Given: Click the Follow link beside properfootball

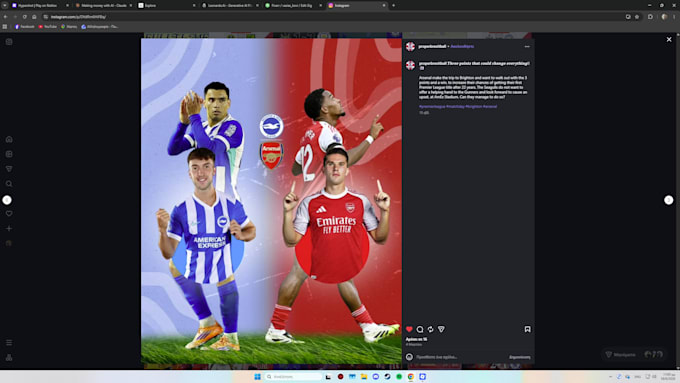Looking at the screenshot, I should click(x=462, y=46).
